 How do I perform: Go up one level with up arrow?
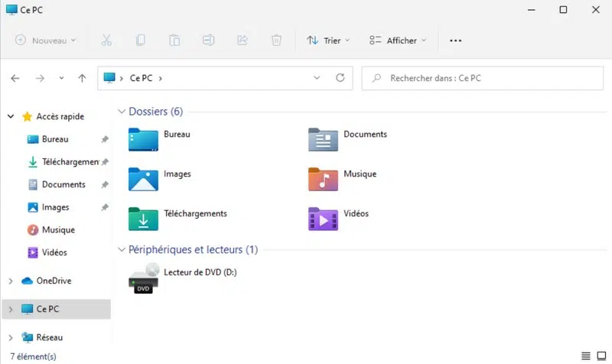[x=82, y=79]
